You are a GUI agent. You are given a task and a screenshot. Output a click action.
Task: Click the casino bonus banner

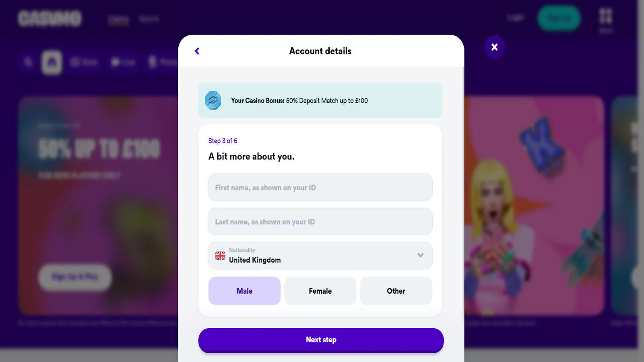pyautogui.click(x=320, y=101)
